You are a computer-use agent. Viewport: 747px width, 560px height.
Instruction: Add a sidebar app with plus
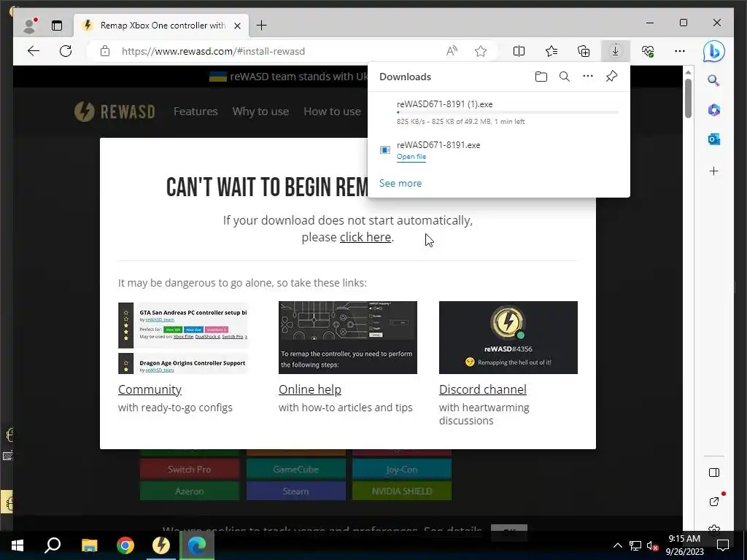(x=713, y=171)
